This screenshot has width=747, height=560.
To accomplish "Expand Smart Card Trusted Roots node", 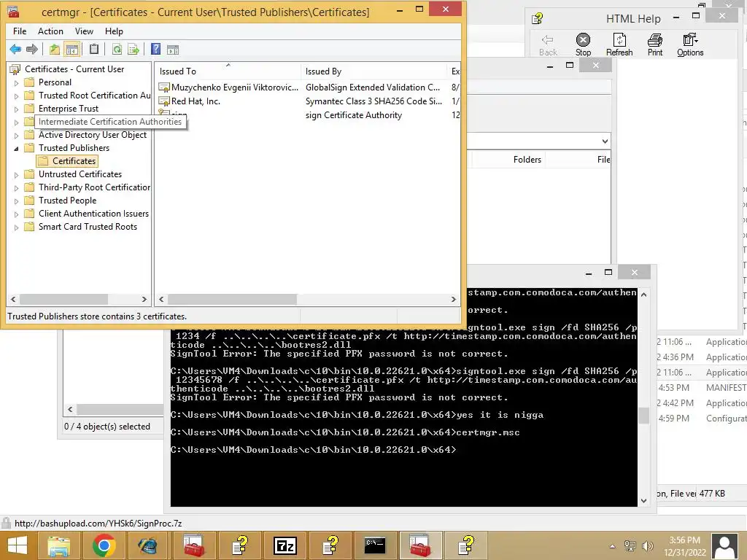I will (x=16, y=227).
